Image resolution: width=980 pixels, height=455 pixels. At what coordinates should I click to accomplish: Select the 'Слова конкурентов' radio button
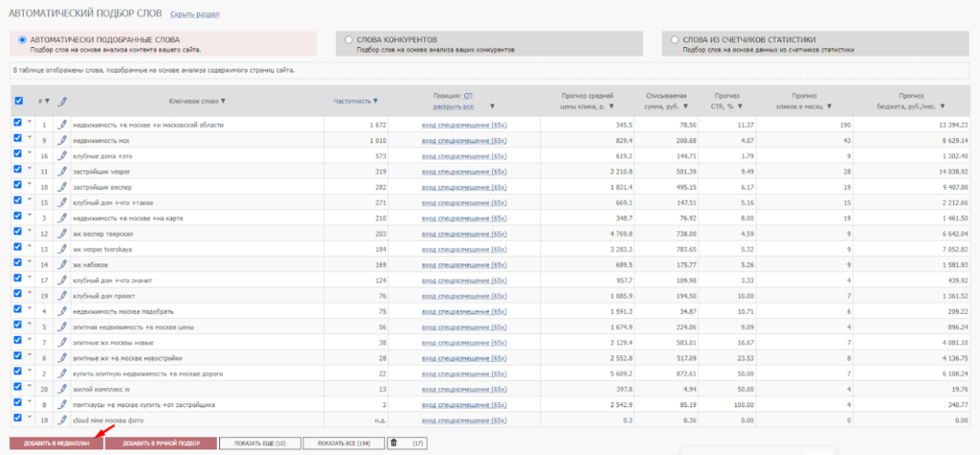[x=348, y=39]
